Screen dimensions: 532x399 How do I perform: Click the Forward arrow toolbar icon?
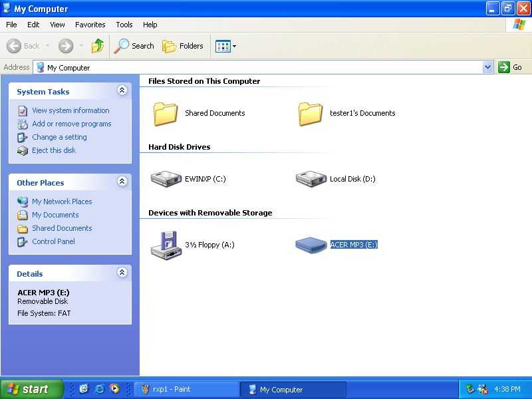pyautogui.click(x=65, y=46)
